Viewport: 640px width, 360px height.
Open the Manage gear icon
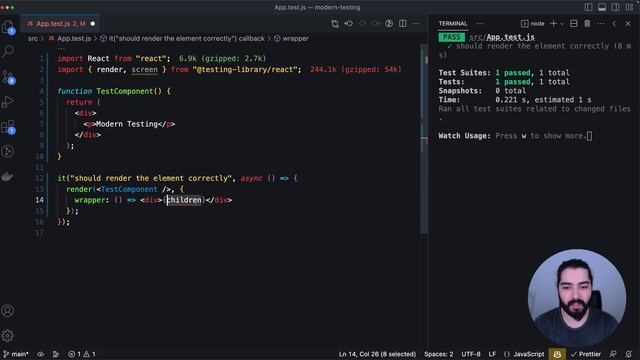pyautogui.click(x=8, y=336)
